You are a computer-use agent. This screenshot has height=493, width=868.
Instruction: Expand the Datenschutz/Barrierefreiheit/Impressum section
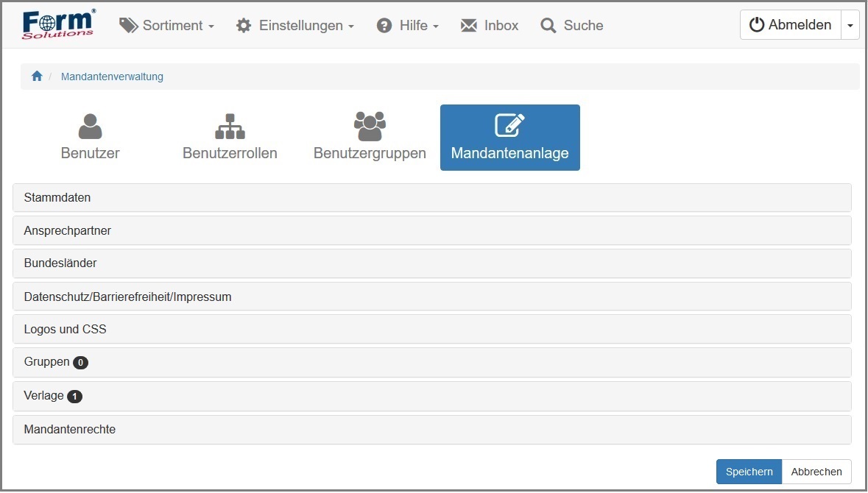click(431, 297)
